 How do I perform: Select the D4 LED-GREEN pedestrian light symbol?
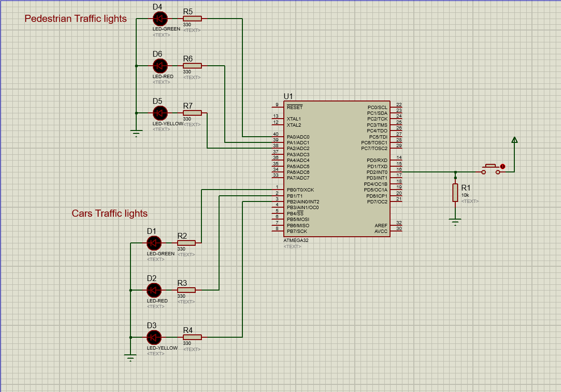[x=160, y=19]
